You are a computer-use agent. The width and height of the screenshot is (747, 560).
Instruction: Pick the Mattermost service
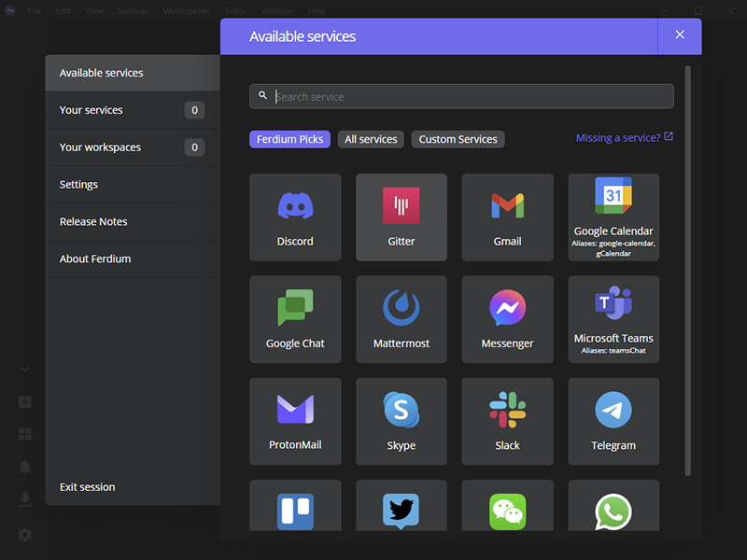(402, 319)
